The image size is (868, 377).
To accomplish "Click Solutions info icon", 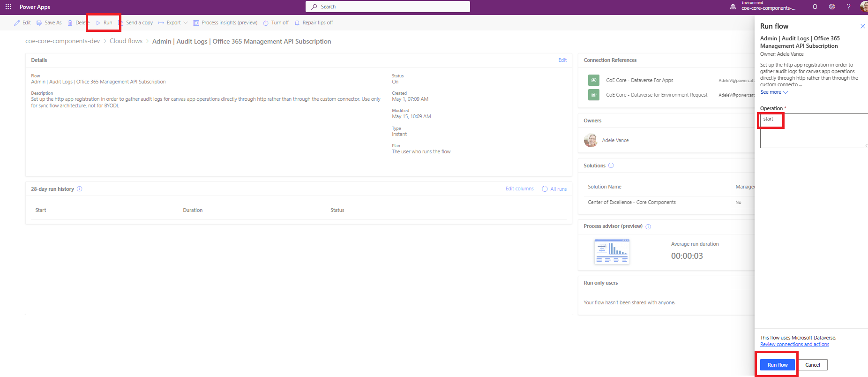I will coord(611,166).
